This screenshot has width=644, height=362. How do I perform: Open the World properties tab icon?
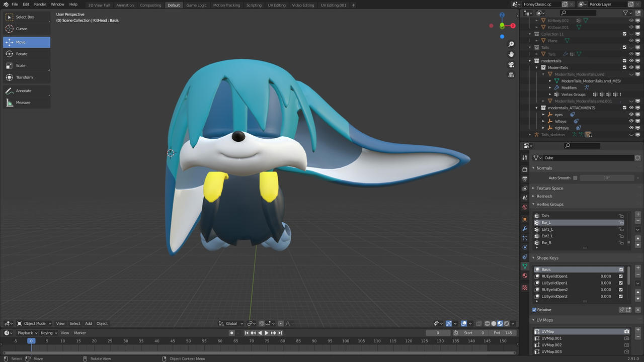point(525,207)
